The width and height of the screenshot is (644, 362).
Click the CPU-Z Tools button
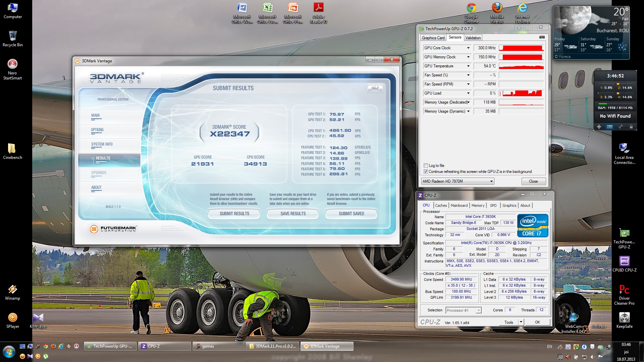point(508,322)
